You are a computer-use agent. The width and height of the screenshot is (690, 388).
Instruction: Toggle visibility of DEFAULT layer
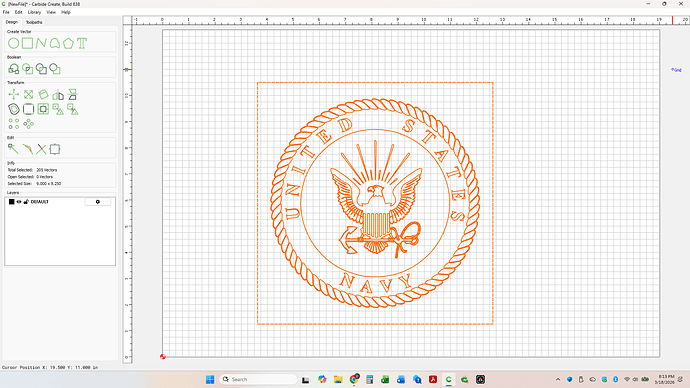(x=19, y=202)
